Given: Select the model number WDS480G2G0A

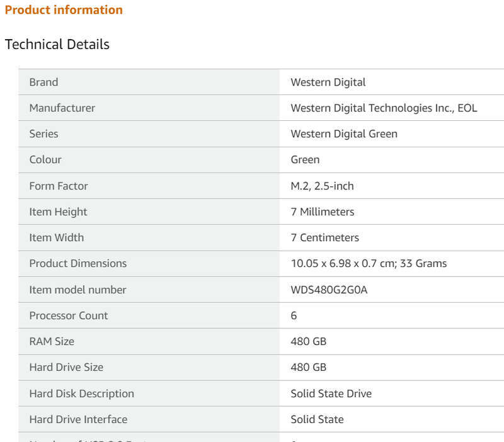Looking at the screenshot, I should (x=328, y=290).
